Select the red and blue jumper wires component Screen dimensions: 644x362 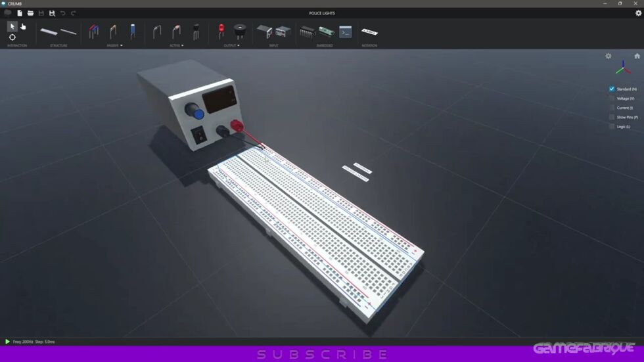point(93,31)
